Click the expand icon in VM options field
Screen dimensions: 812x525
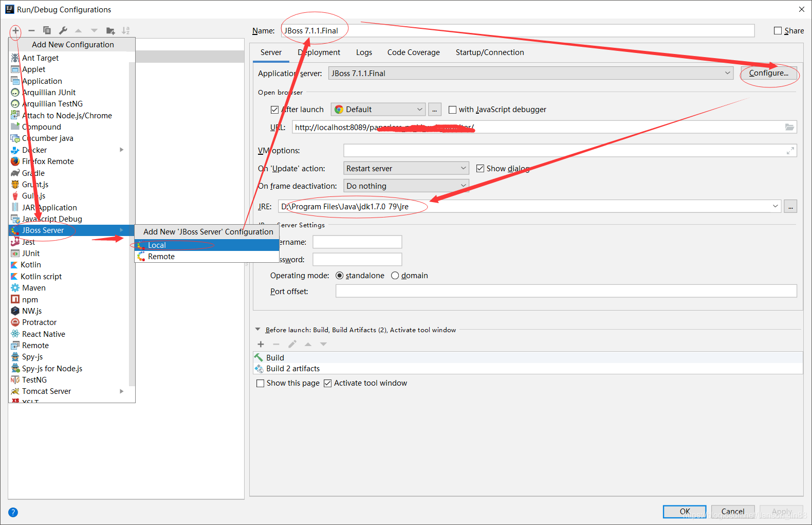(790, 151)
